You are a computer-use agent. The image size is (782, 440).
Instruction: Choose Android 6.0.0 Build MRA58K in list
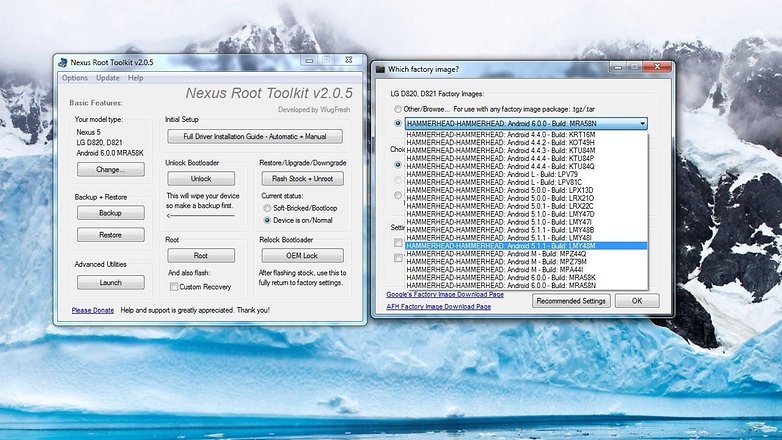coord(526,278)
